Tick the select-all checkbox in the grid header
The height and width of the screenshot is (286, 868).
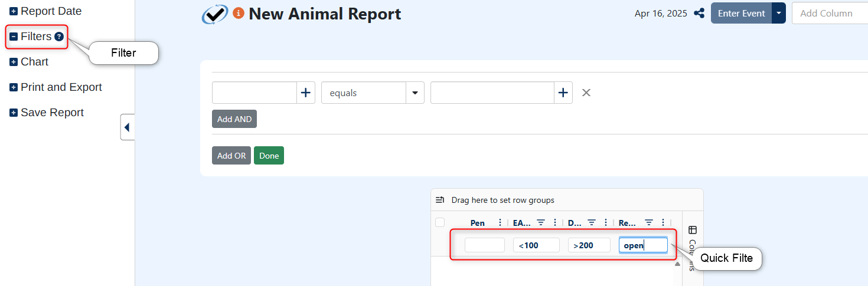coord(440,222)
